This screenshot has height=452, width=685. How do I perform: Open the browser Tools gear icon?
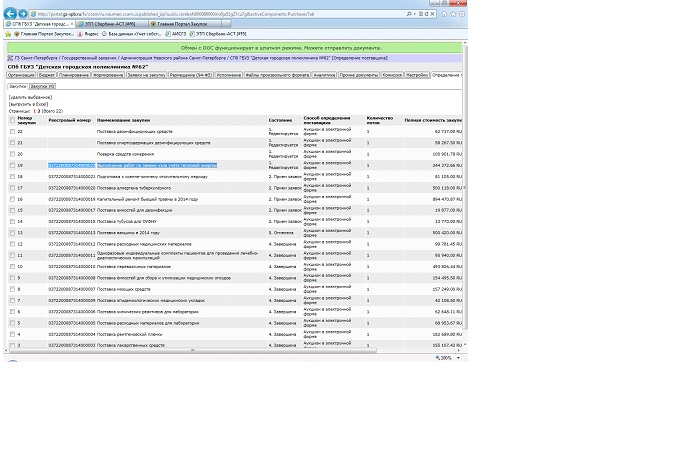pos(462,14)
